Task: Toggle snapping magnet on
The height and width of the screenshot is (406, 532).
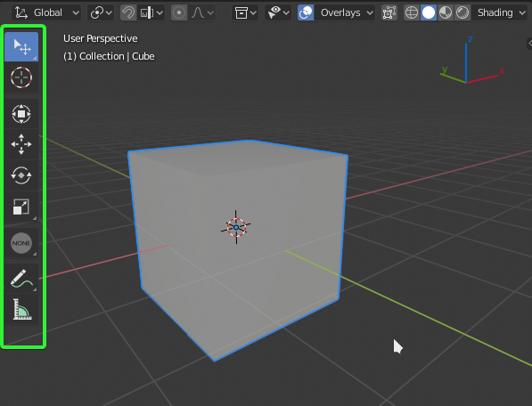Action: tap(128, 12)
